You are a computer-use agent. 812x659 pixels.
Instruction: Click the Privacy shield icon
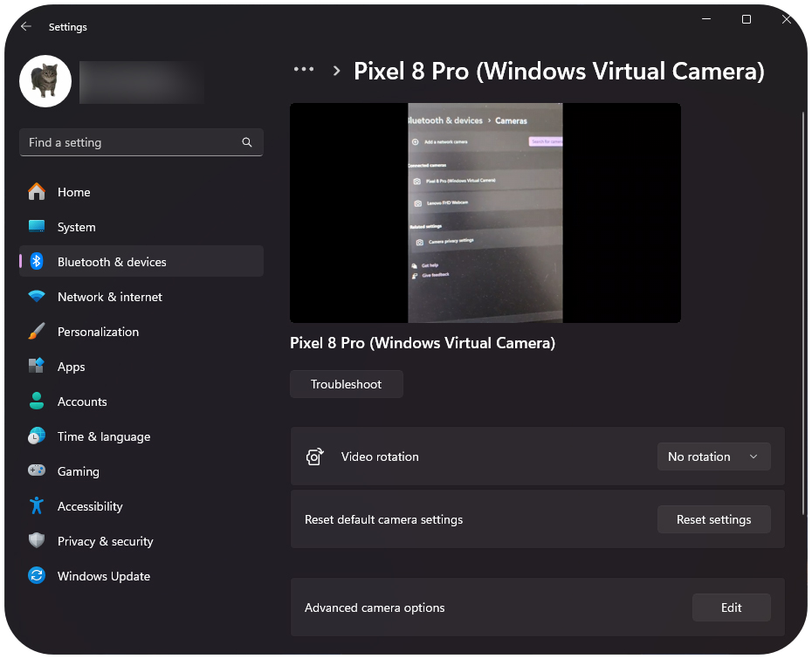[x=37, y=540]
